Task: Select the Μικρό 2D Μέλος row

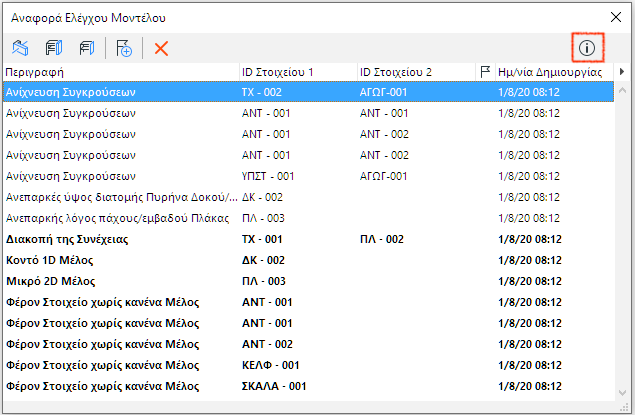Action: pyautogui.click(x=309, y=281)
